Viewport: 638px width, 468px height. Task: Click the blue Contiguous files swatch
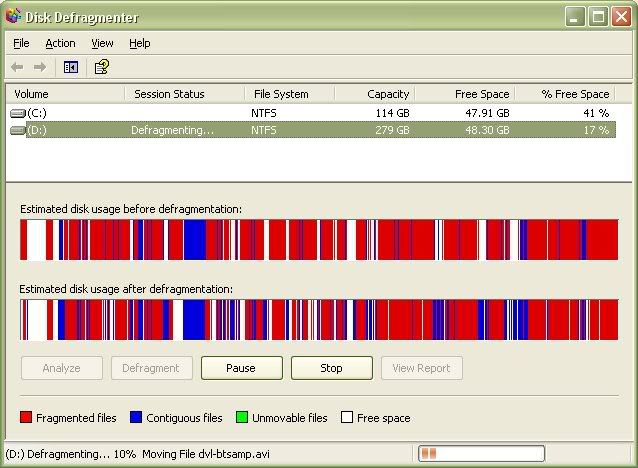137,418
